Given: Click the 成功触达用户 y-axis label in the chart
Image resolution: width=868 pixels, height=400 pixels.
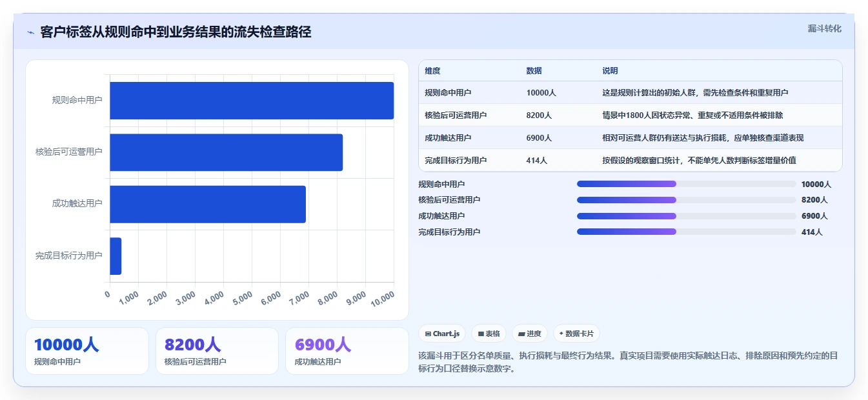Looking at the screenshot, I should pyautogui.click(x=77, y=204).
